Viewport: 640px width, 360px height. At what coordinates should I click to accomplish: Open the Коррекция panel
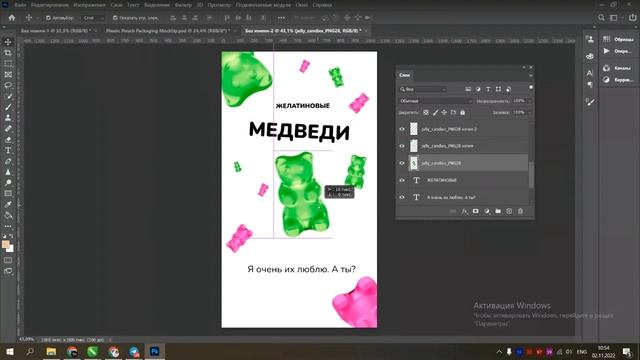pyautogui.click(x=618, y=80)
